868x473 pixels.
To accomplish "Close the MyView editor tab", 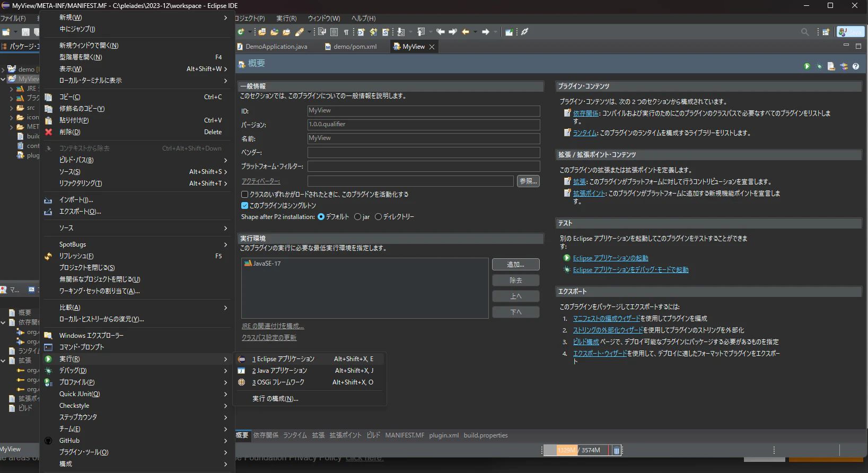I will pos(432,47).
